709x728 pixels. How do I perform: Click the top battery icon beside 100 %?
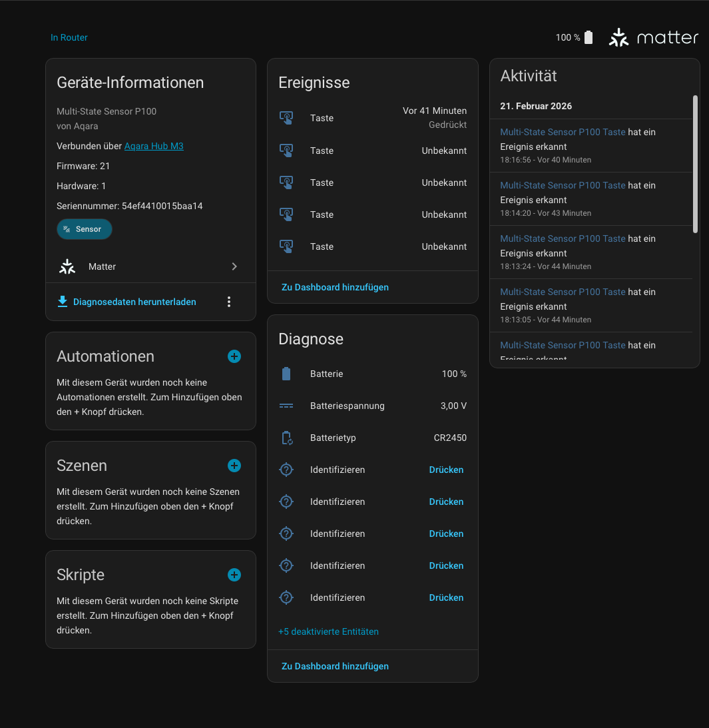pos(589,38)
